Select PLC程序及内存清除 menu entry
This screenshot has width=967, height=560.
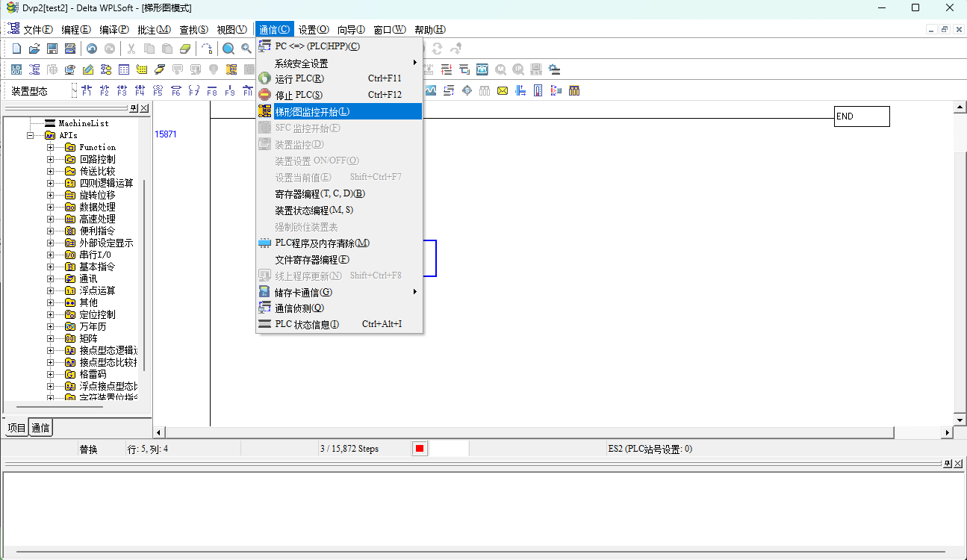tap(340, 243)
